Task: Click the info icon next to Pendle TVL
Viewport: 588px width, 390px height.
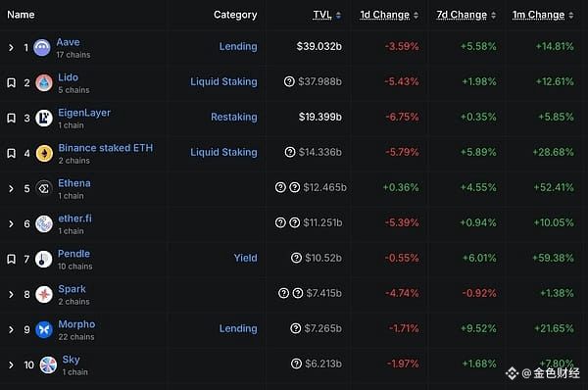Action: tap(296, 258)
